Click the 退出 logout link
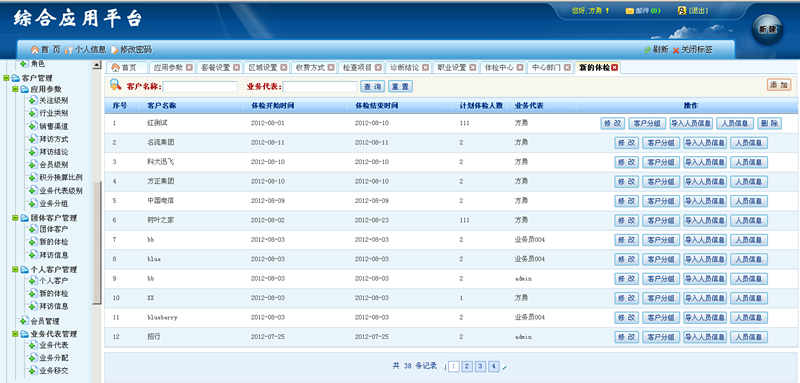This screenshot has width=800, height=383. click(x=698, y=11)
